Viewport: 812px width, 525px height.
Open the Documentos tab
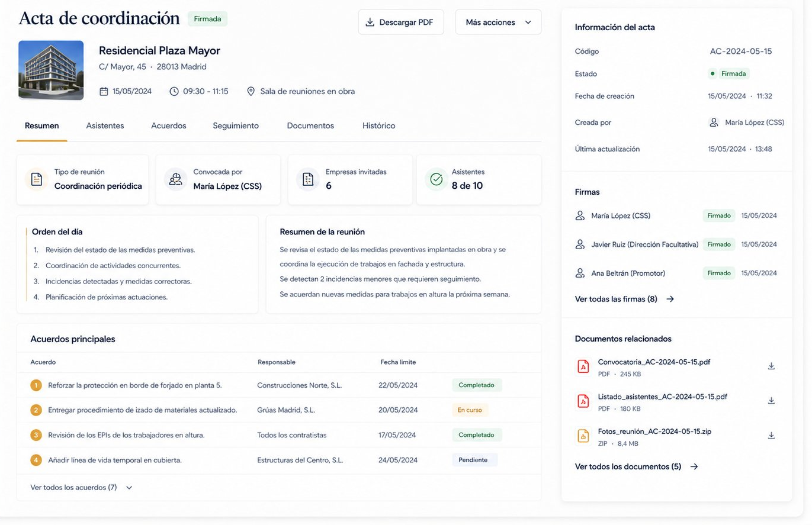pos(310,125)
